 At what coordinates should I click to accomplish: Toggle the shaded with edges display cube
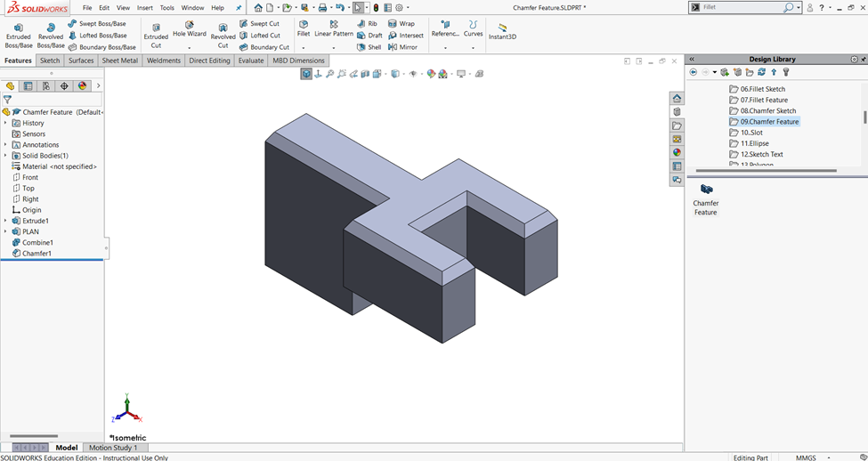point(306,74)
